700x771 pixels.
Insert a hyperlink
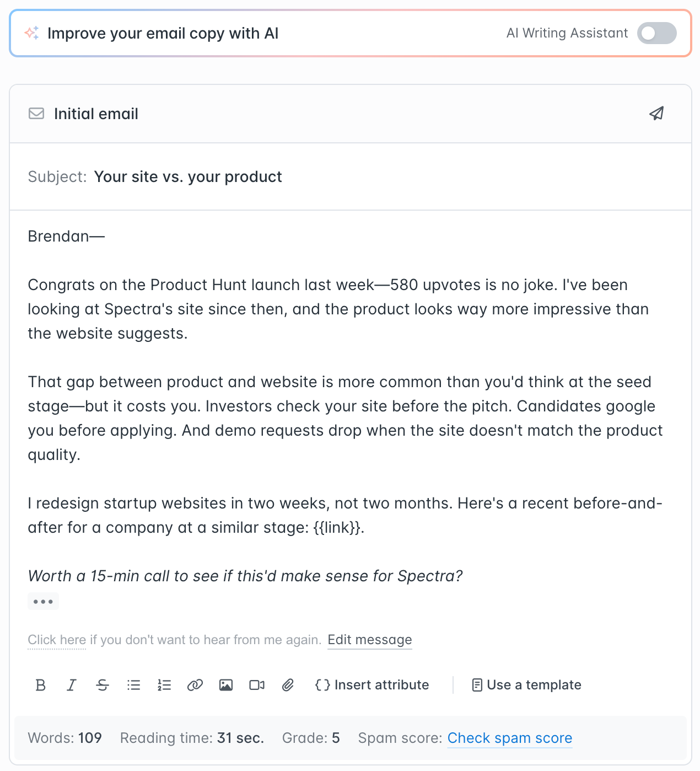195,685
